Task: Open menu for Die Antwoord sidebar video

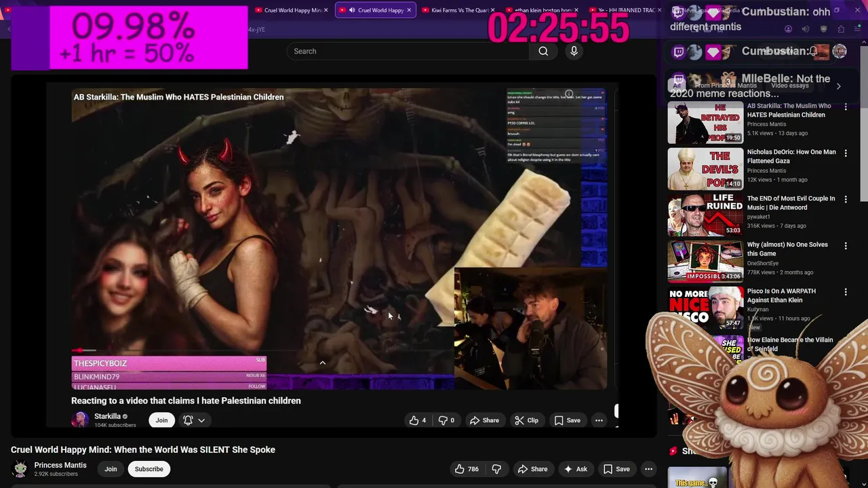Action: tap(846, 199)
